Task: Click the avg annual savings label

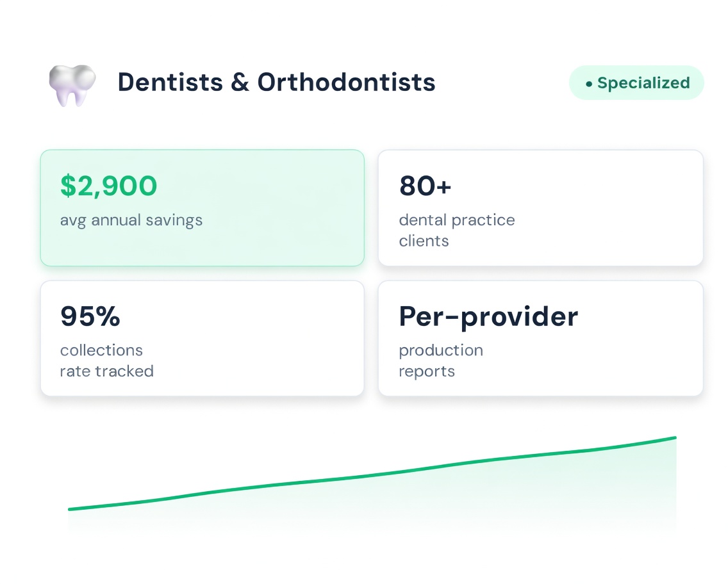Action: click(131, 220)
